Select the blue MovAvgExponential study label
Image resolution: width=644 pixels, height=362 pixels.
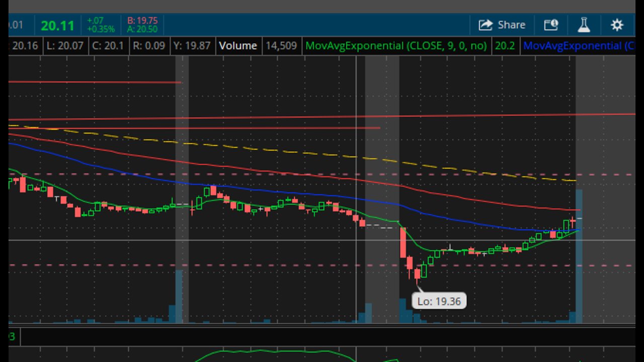click(x=579, y=46)
